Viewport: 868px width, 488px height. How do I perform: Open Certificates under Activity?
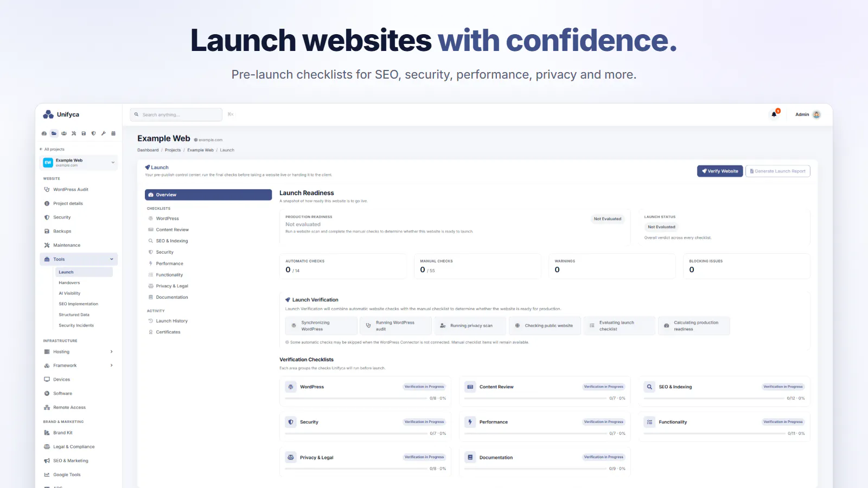coord(168,332)
